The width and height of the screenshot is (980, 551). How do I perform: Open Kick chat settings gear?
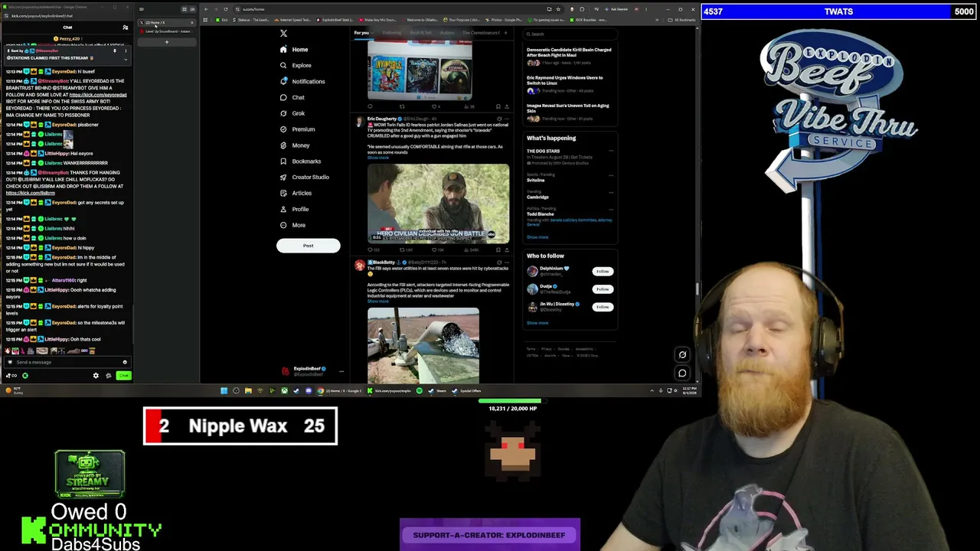pyautogui.click(x=96, y=376)
